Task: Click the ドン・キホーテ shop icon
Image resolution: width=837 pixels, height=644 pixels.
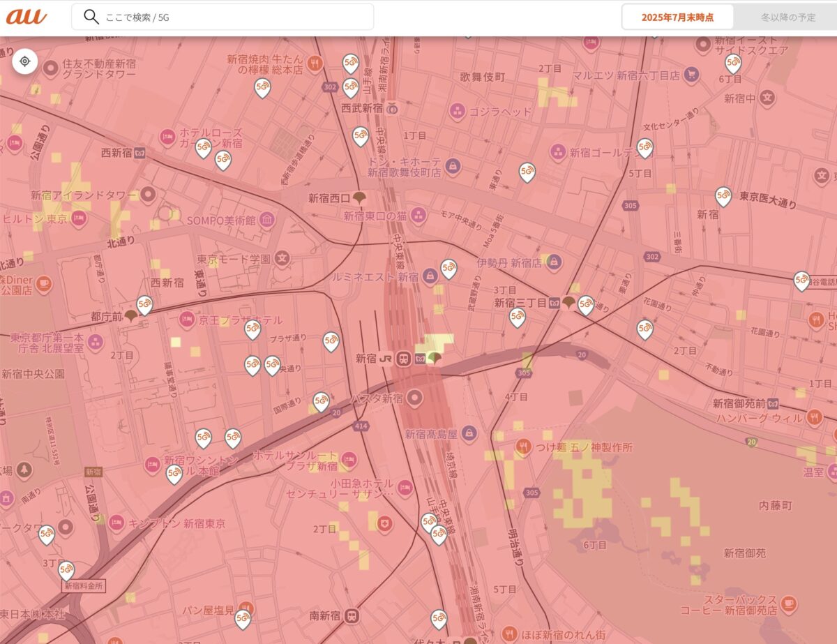Action: coord(453,165)
